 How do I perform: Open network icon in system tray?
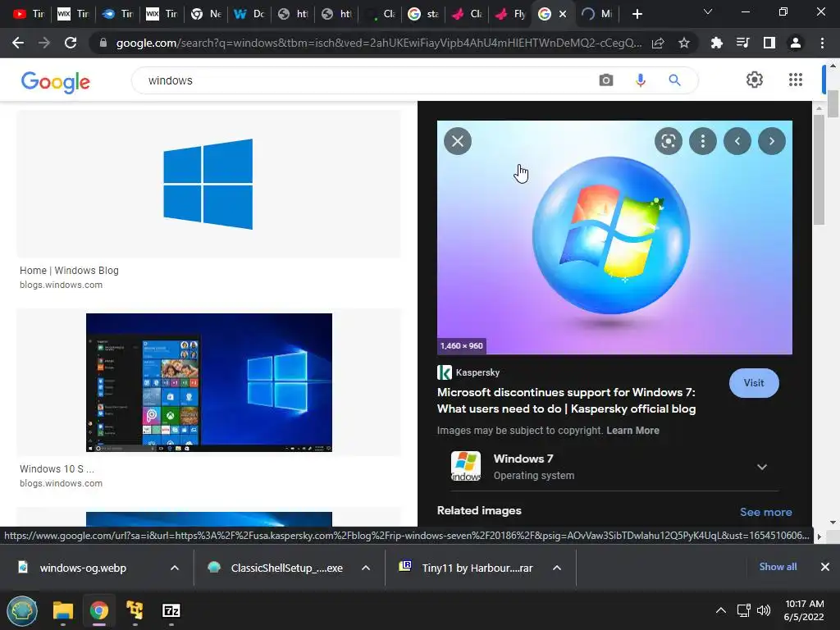pyautogui.click(x=743, y=610)
